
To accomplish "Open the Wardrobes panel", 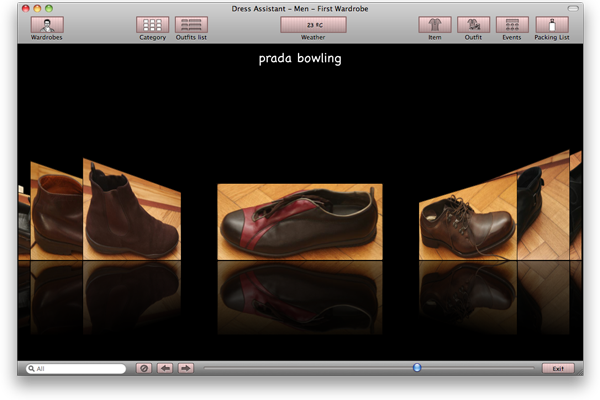I will [40, 25].
